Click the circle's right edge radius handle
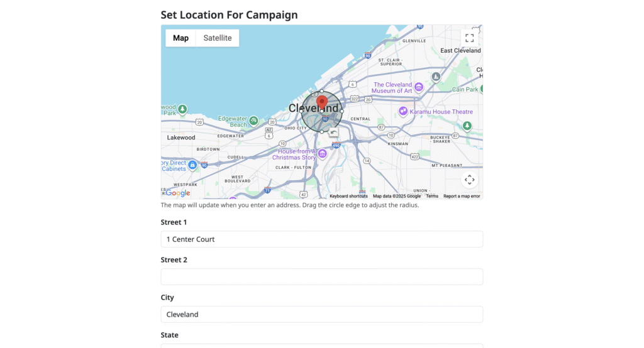 pyautogui.click(x=342, y=112)
